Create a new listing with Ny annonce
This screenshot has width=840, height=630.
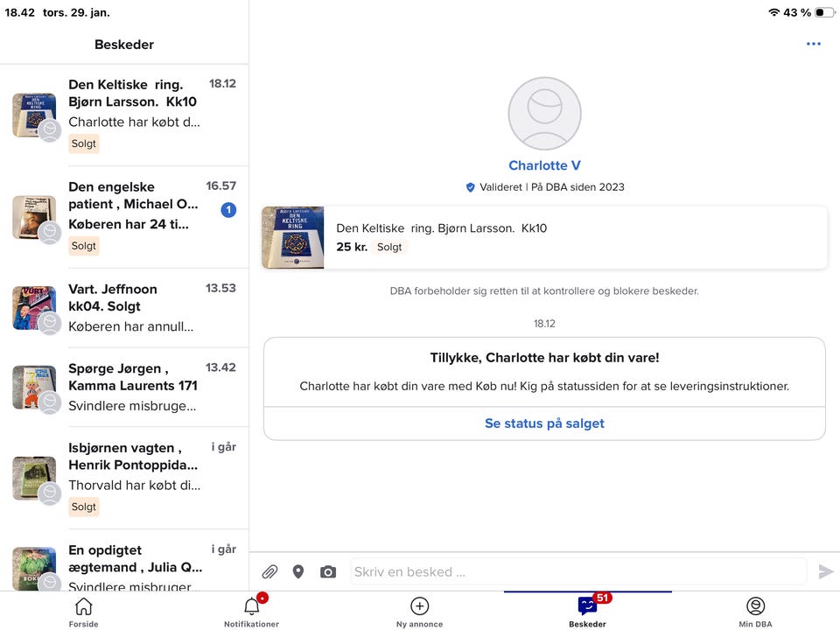point(420,611)
